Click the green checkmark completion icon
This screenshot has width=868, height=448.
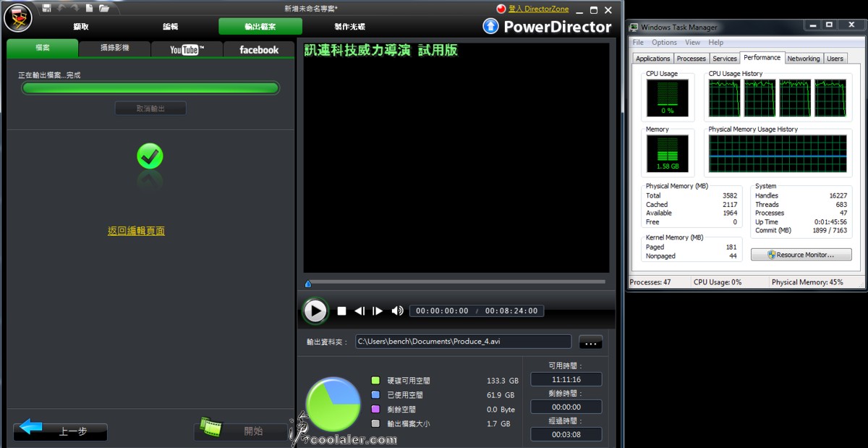click(x=150, y=156)
